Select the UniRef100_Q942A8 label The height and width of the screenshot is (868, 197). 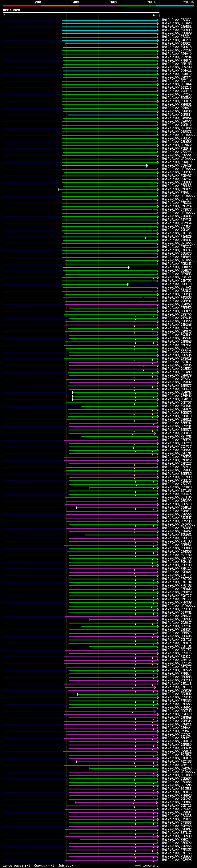[176, 768]
